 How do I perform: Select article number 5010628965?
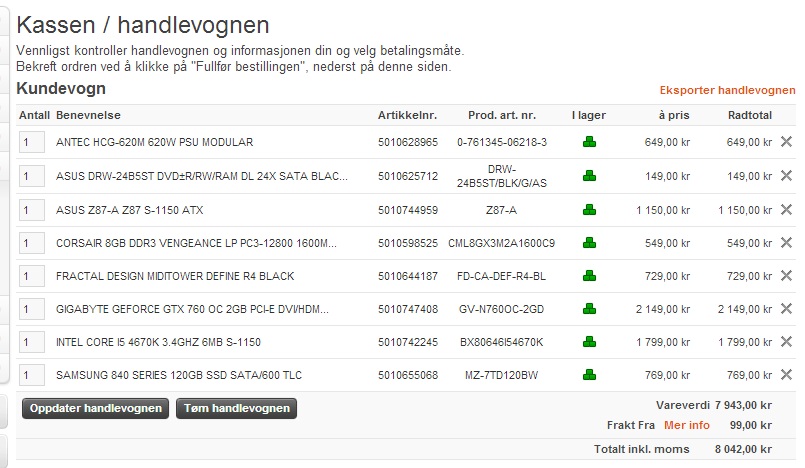[408, 142]
